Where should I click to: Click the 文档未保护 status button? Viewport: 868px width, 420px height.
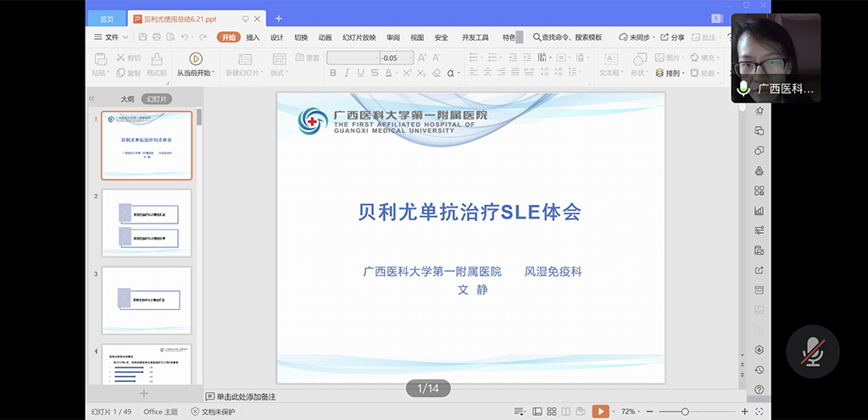[213, 412]
